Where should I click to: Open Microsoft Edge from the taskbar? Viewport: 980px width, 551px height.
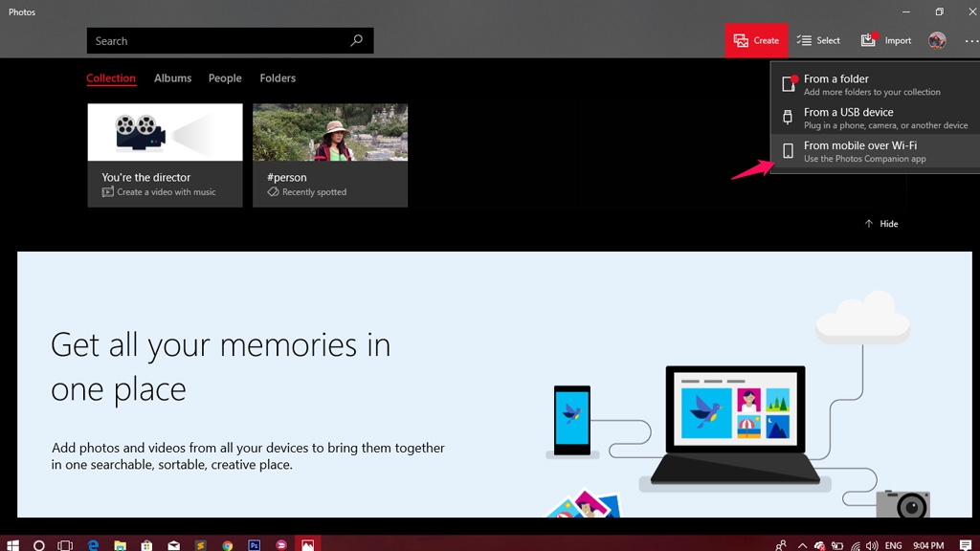point(94,545)
